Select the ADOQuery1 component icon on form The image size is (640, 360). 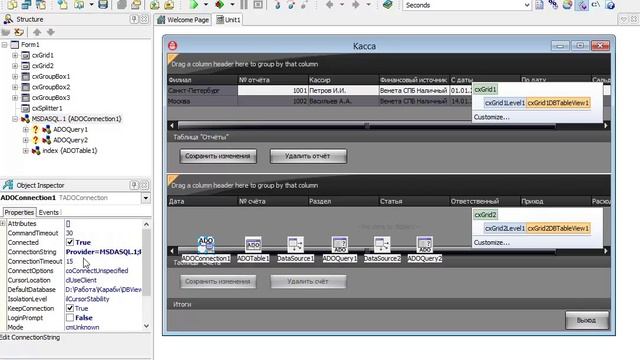click(340, 244)
